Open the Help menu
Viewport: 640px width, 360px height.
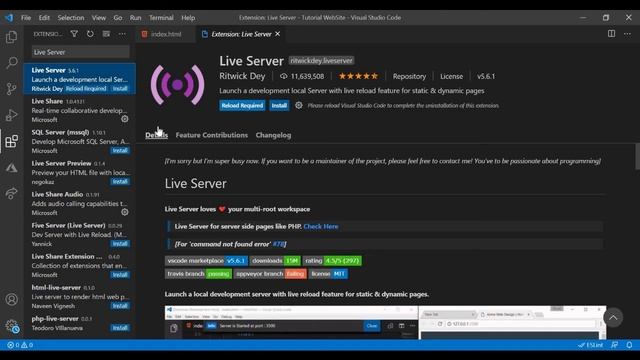[188, 18]
